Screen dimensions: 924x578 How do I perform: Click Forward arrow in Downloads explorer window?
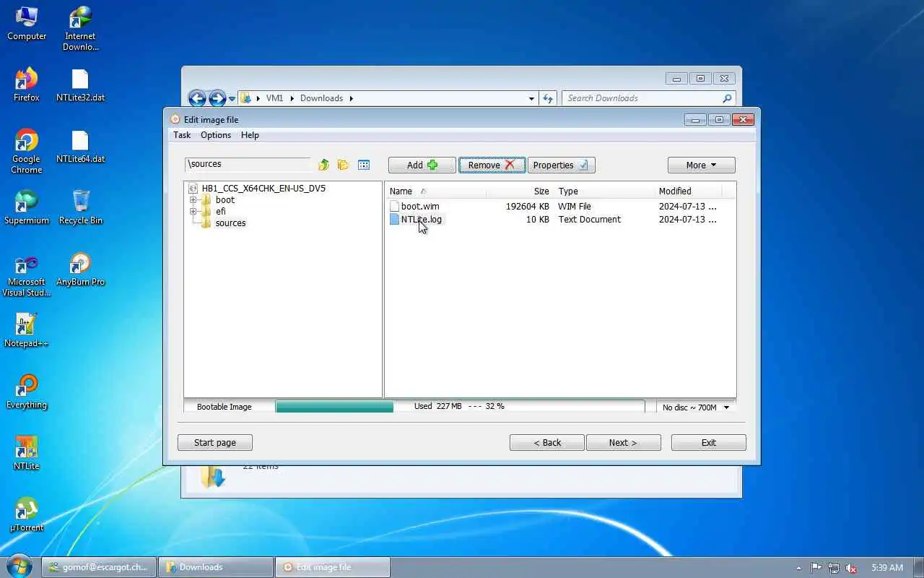coord(217,98)
